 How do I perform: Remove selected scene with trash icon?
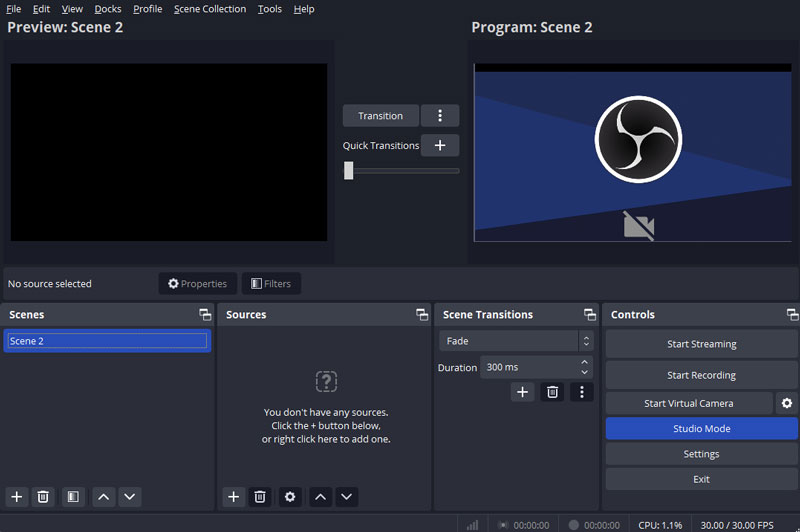43,496
